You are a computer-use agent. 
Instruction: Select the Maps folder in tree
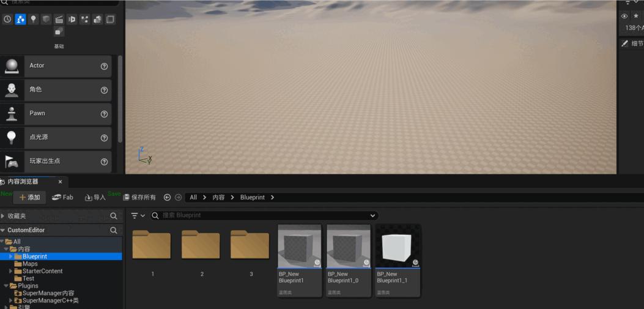pos(30,264)
